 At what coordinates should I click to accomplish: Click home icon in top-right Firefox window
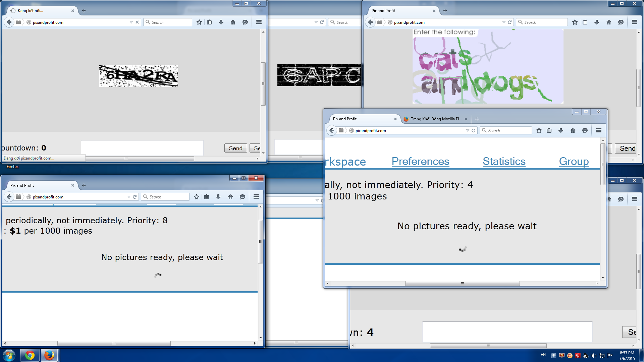click(x=609, y=22)
